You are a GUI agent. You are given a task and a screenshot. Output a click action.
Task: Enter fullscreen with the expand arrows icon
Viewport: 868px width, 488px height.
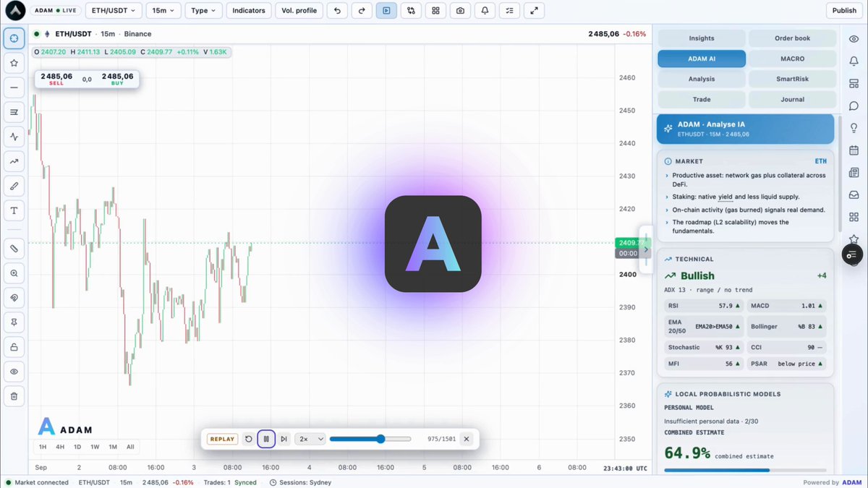coord(534,11)
